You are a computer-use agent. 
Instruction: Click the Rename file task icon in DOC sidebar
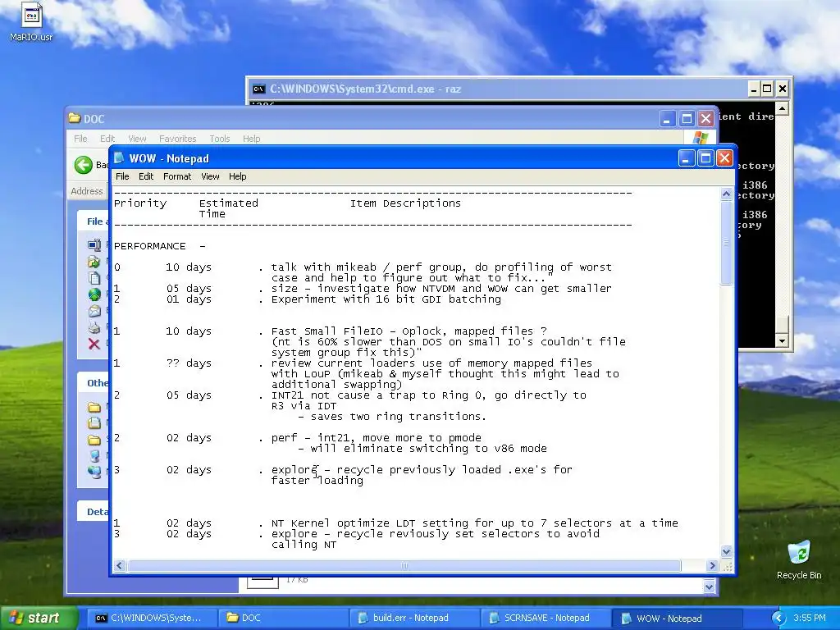coord(94,245)
